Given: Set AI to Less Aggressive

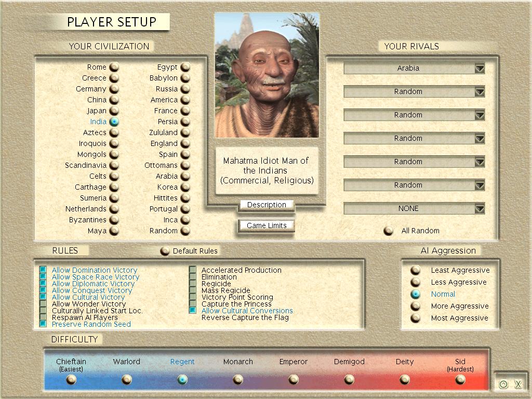Looking at the screenshot, I should [x=416, y=282].
